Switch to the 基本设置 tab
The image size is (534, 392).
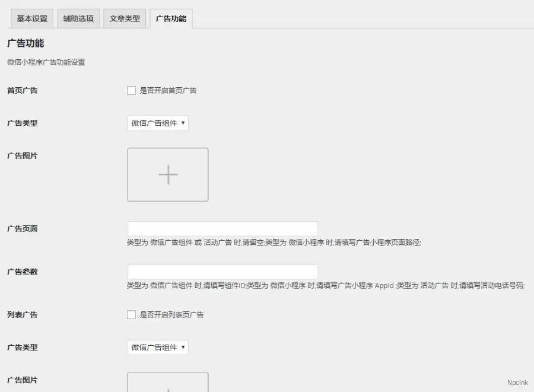click(x=31, y=18)
